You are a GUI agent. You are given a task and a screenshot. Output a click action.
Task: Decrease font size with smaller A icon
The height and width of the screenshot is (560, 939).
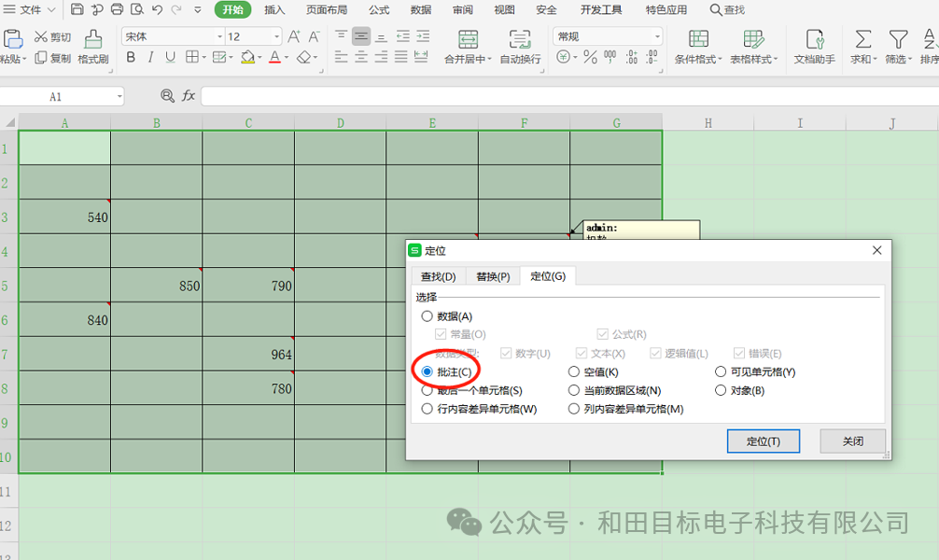click(x=314, y=36)
